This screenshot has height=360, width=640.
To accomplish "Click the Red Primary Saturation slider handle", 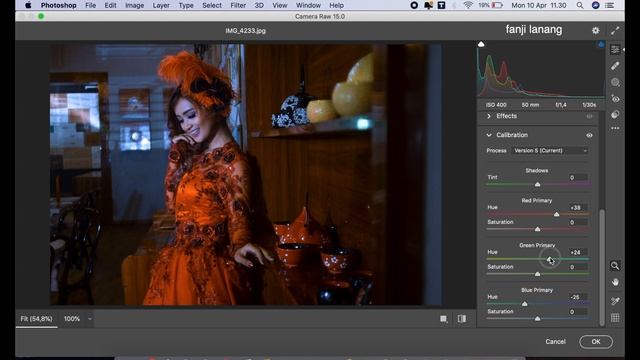I will click(x=538, y=229).
